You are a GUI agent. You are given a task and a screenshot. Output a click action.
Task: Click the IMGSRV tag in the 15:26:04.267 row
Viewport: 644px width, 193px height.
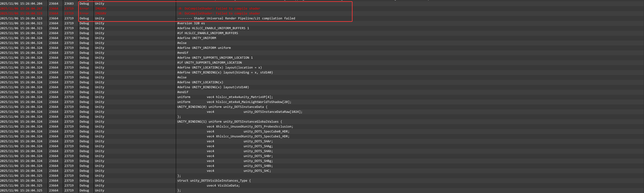[101, 9]
